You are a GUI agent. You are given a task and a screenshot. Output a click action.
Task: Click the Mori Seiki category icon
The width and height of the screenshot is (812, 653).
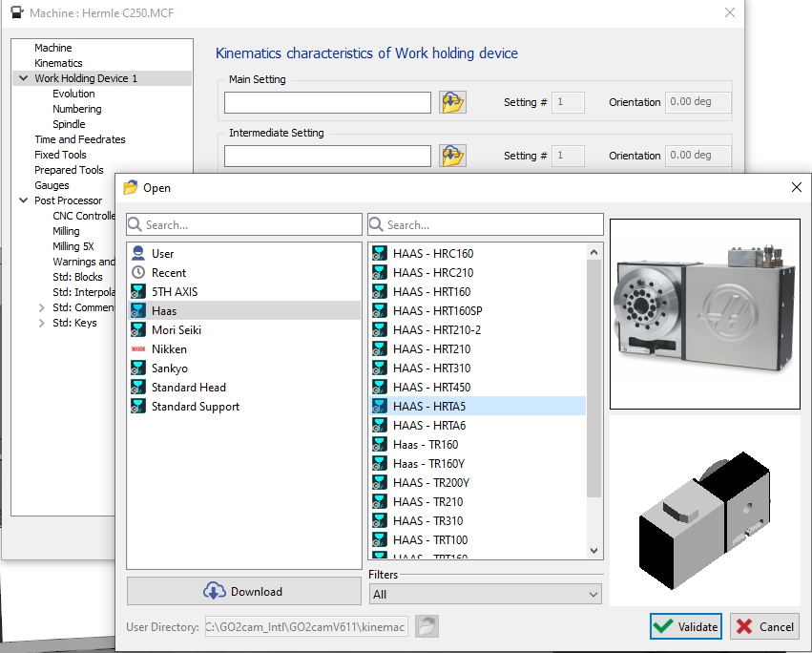[138, 330]
